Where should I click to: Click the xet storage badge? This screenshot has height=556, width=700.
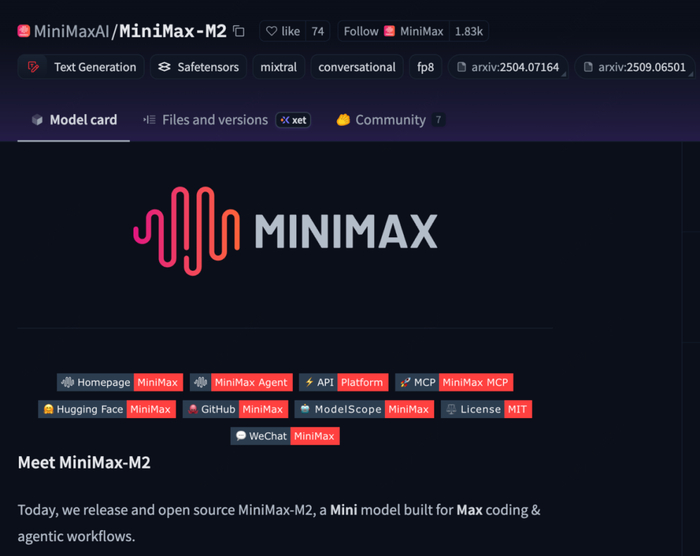293,120
